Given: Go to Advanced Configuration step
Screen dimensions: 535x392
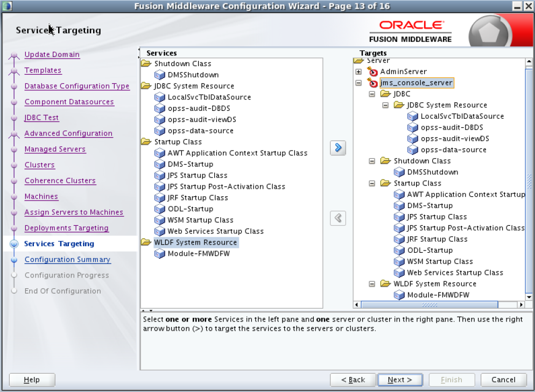Looking at the screenshot, I should click(68, 133).
